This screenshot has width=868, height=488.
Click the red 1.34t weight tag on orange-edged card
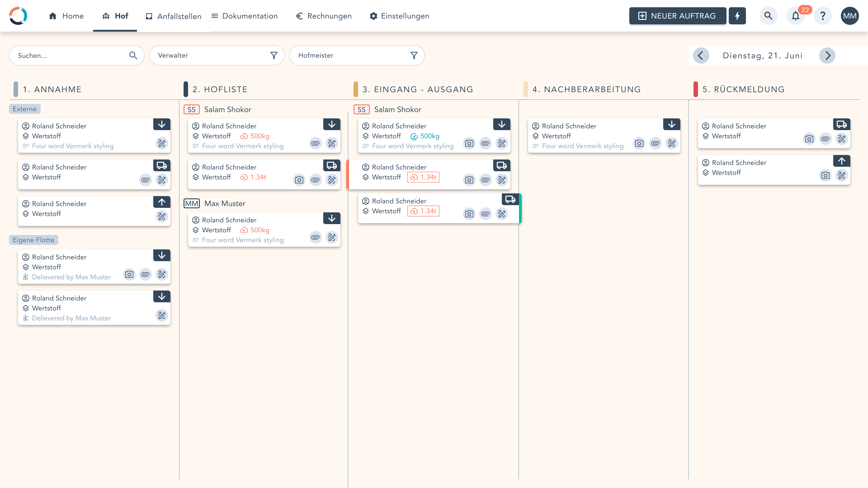tap(423, 177)
